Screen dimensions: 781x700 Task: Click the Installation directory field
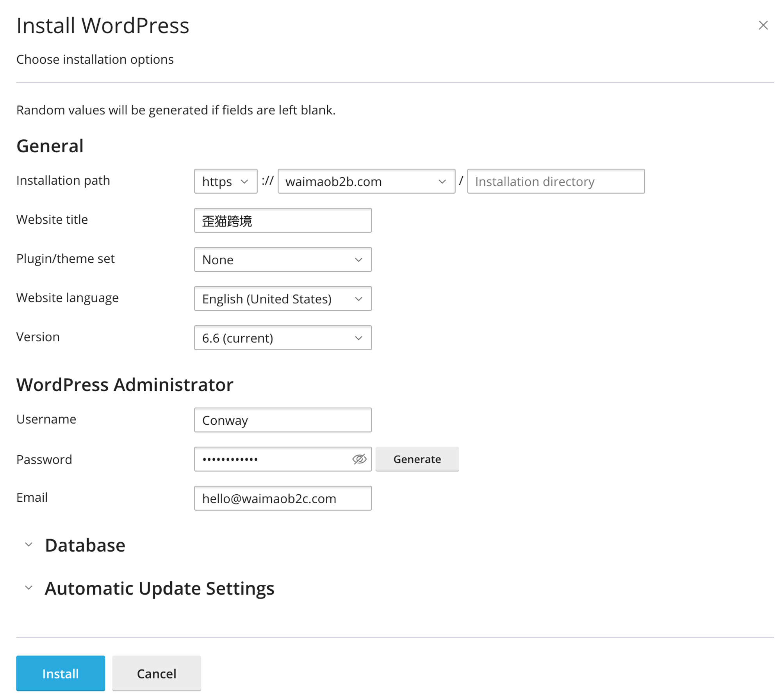click(556, 181)
